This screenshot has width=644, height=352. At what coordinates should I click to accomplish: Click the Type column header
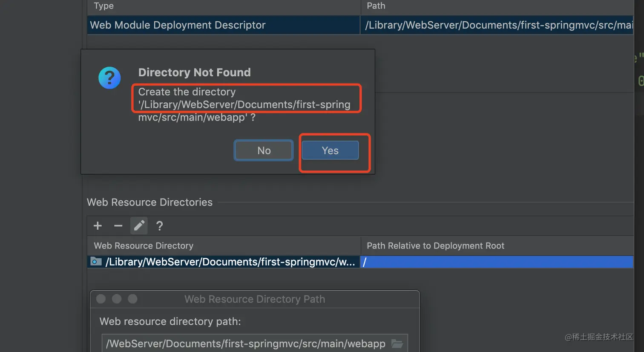pyautogui.click(x=224, y=6)
